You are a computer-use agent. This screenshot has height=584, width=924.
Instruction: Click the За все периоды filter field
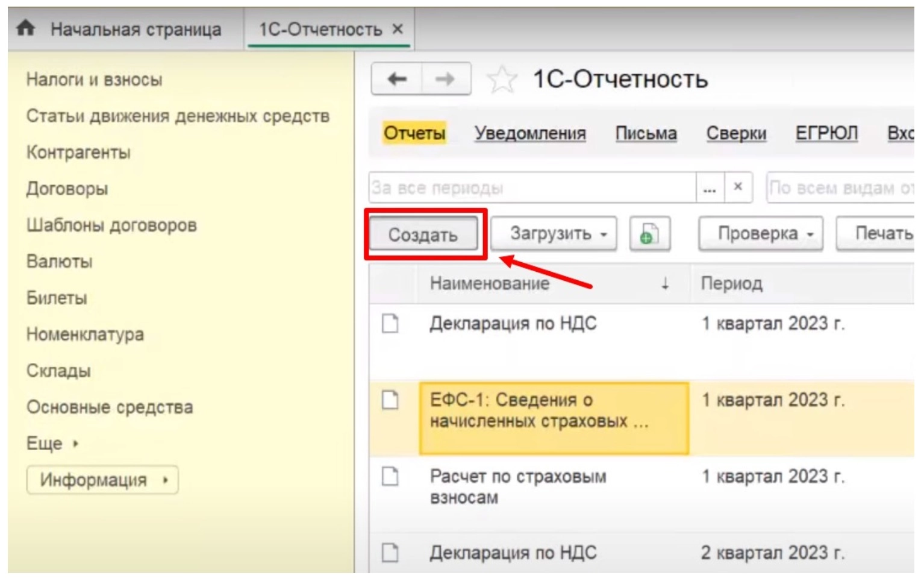(532, 187)
